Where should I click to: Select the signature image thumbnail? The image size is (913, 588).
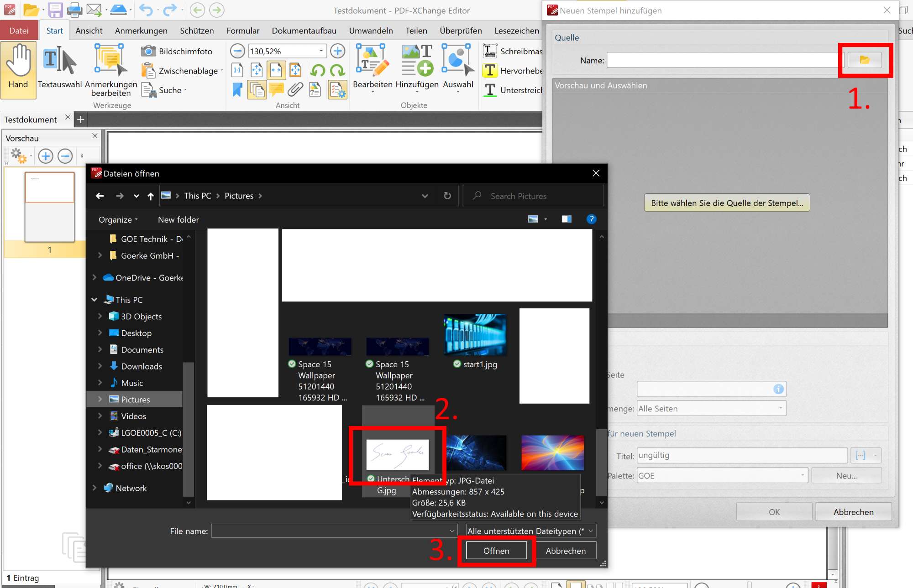(397, 454)
